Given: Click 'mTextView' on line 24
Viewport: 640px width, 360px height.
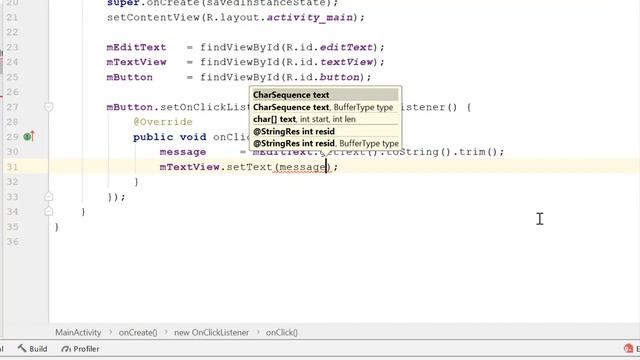Looking at the screenshot, I should pyautogui.click(x=136, y=62).
